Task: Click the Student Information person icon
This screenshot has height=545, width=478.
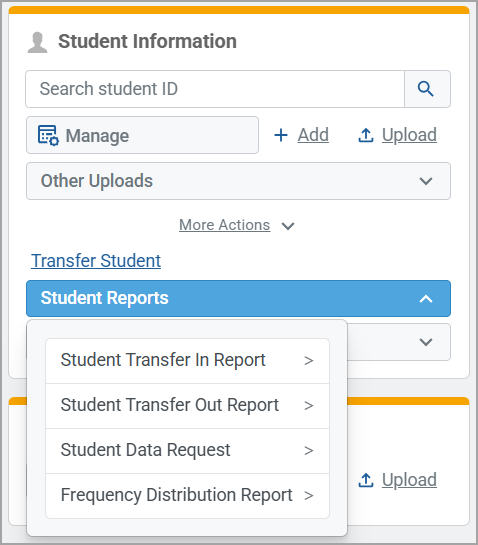Action: [x=38, y=42]
